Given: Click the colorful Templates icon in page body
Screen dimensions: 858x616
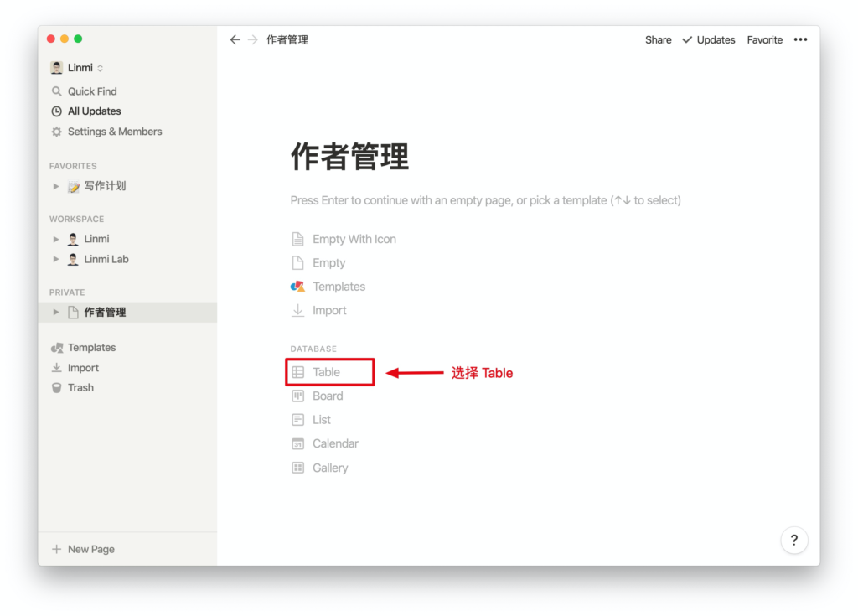Looking at the screenshot, I should pyautogui.click(x=297, y=287).
